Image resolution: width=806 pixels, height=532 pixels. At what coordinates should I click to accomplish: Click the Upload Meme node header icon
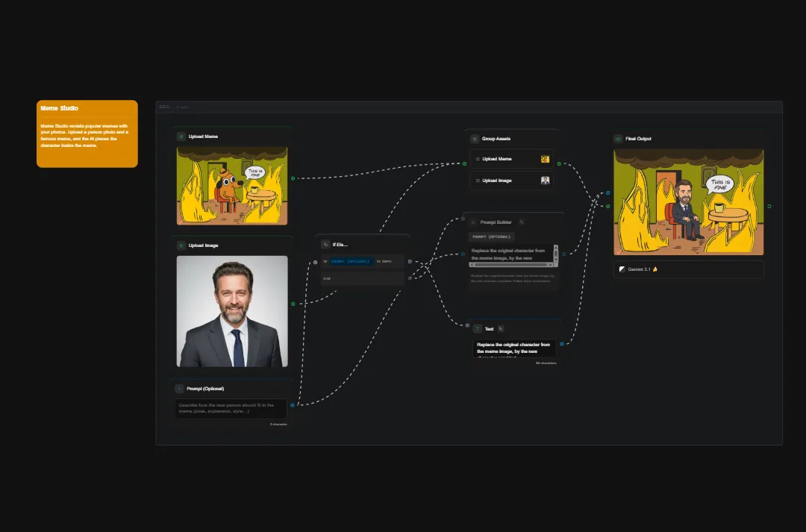(181, 136)
